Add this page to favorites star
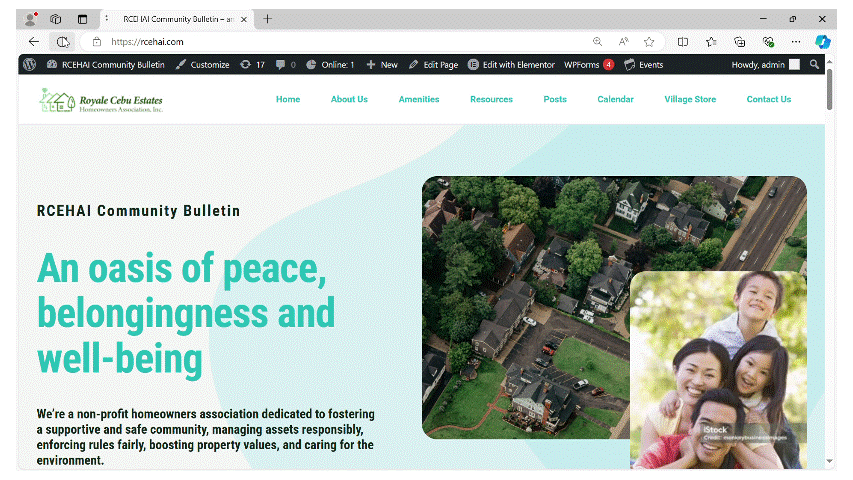The height and width of the screenshot is (480, 853). [x=649, y=42]
